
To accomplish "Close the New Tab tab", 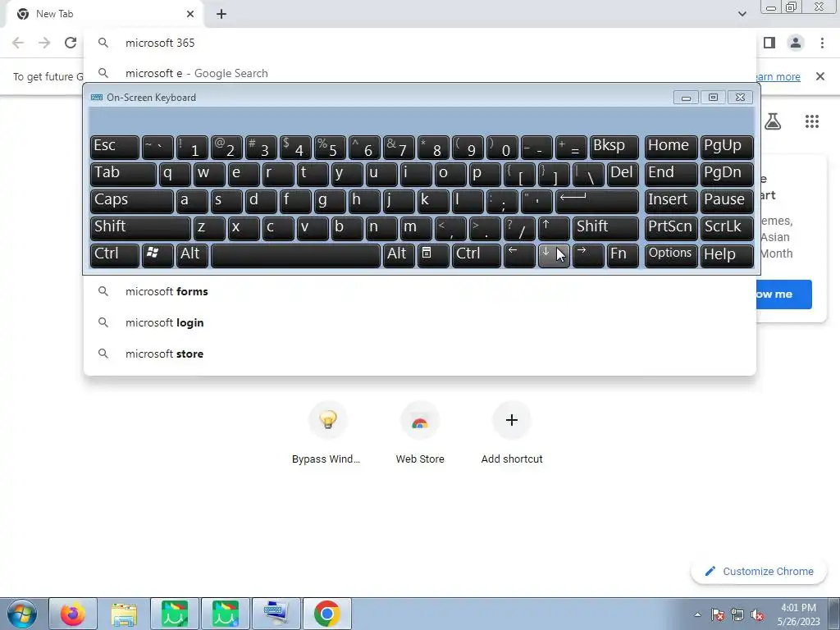I will click(x=190, y=14).
